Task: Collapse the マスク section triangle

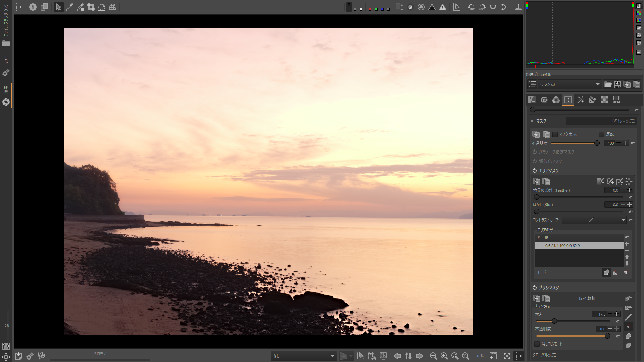Action: pos(532,121)
